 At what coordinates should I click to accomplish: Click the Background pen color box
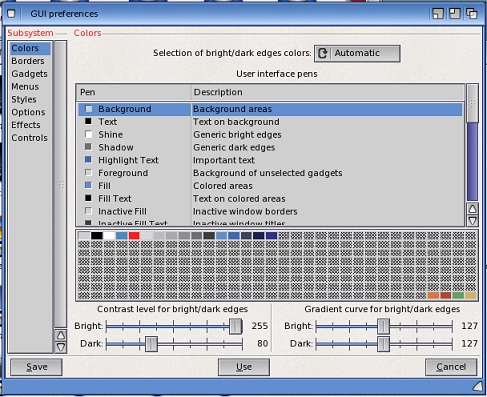tap(88, 109)
